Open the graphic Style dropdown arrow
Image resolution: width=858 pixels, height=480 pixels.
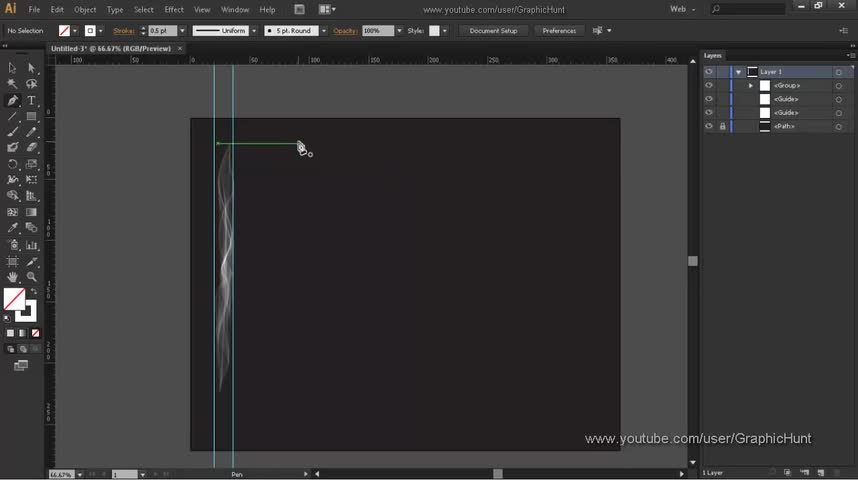tap(444, 31)
